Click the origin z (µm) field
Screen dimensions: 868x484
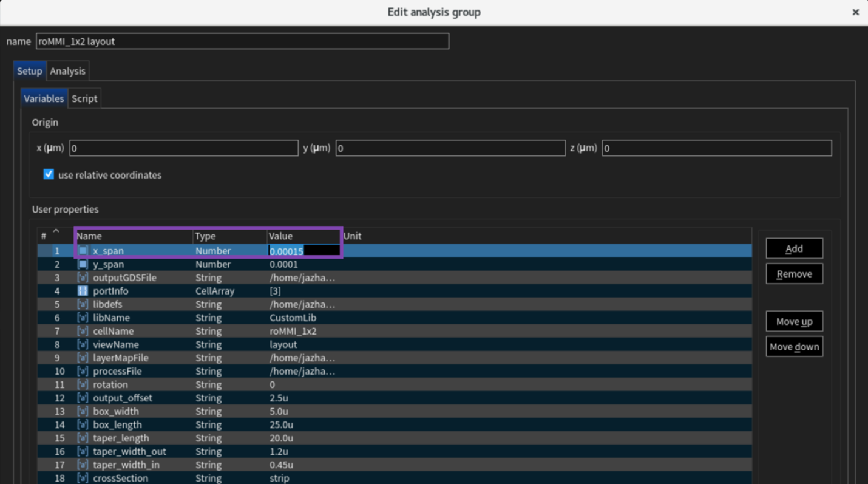(x=717, y=148)
